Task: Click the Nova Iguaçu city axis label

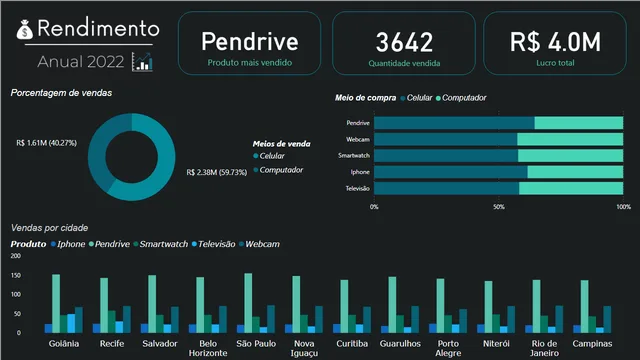Action: coord(304,349)
